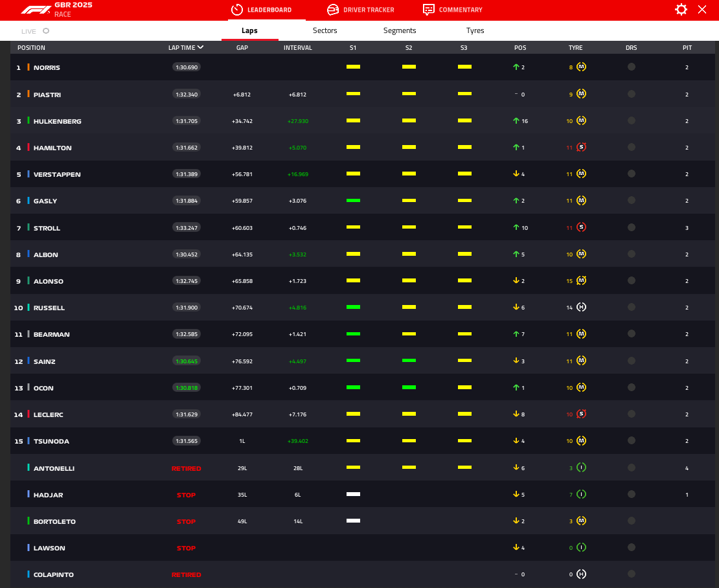Click the Gap column header
Viewport: 719px width, 588px height.
[242, 48]
